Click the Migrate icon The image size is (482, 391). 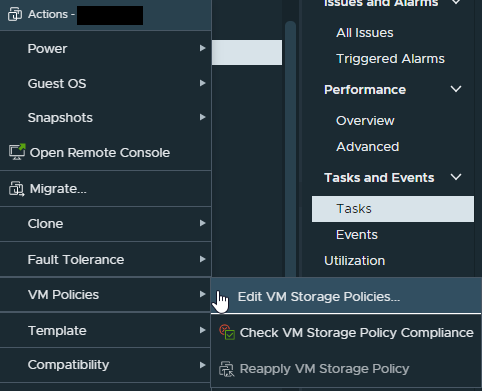17,189
